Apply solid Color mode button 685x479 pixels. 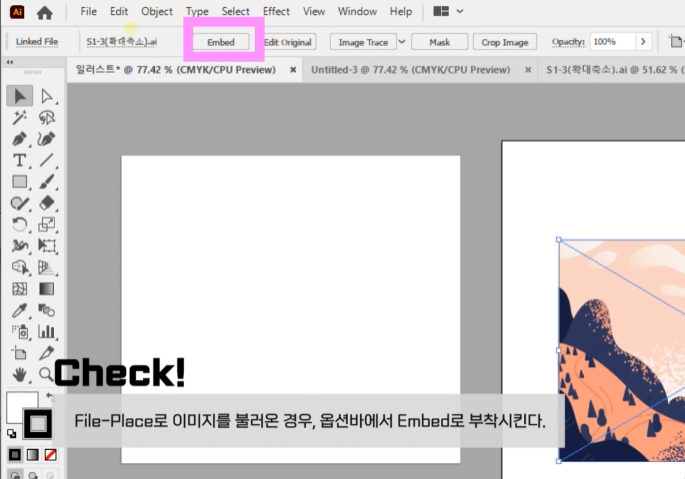pos(15,455)
